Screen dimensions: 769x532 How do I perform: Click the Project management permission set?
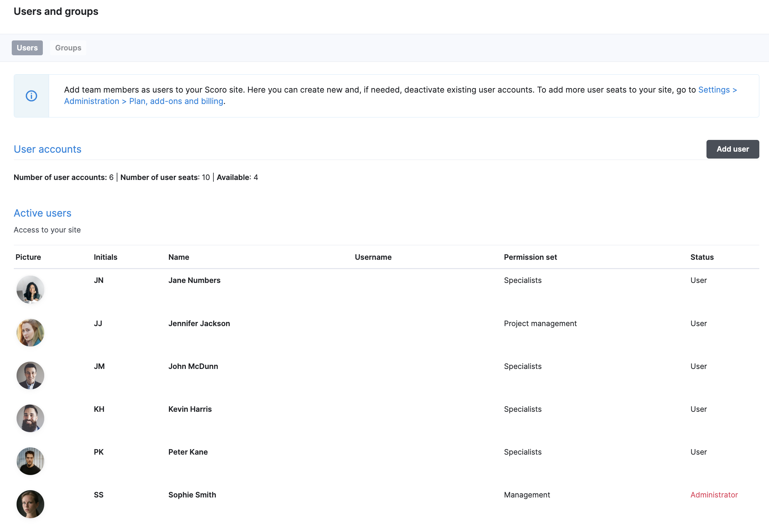click(540, 323)
